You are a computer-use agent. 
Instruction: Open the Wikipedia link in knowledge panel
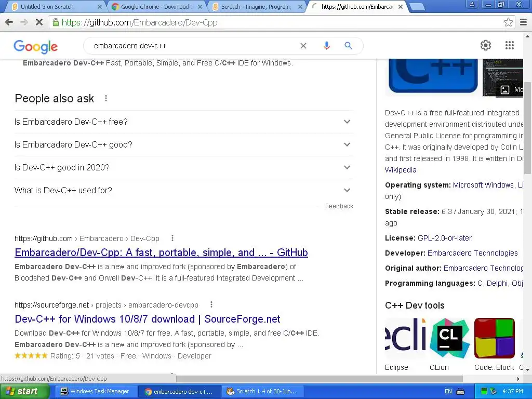(401, 170)
